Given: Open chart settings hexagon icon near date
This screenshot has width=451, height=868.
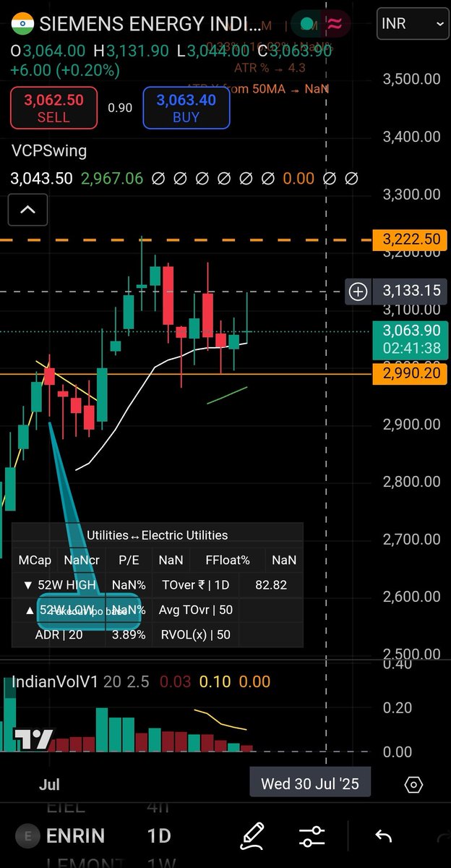Looking at the screenshot, I should click(414, 784).
